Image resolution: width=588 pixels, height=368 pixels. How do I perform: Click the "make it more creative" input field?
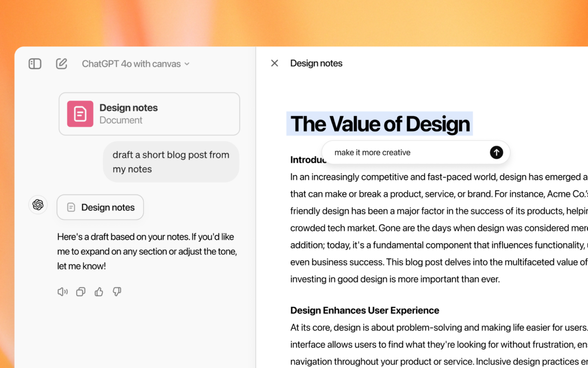pos(403,153)
